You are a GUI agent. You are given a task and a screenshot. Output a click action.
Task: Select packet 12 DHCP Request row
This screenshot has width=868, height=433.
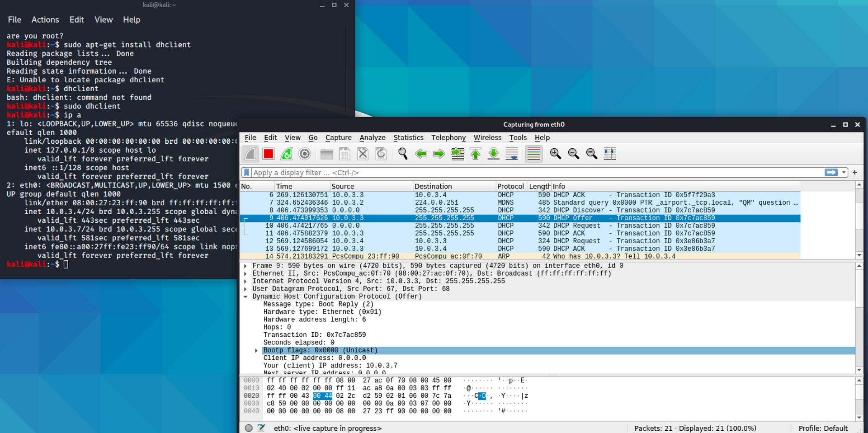[520, 241]
